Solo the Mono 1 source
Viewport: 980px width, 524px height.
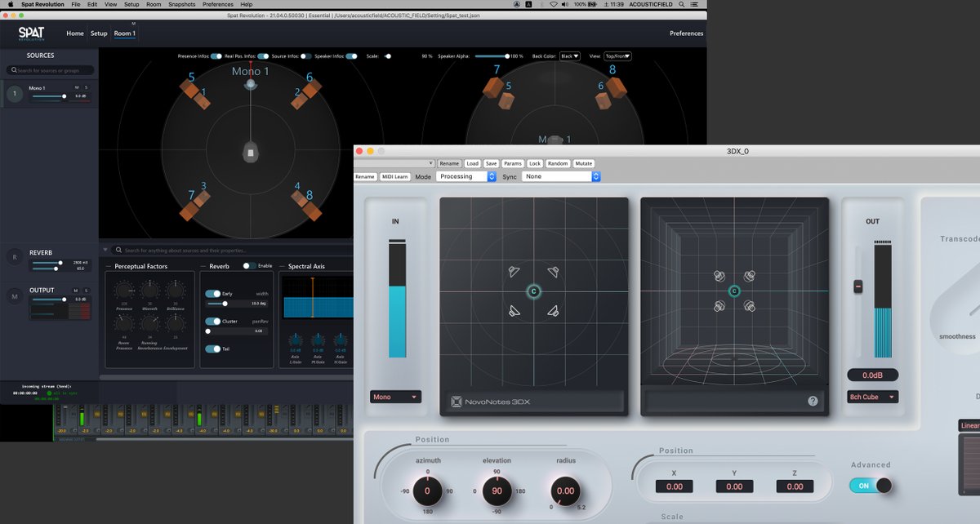coord(86,87)
